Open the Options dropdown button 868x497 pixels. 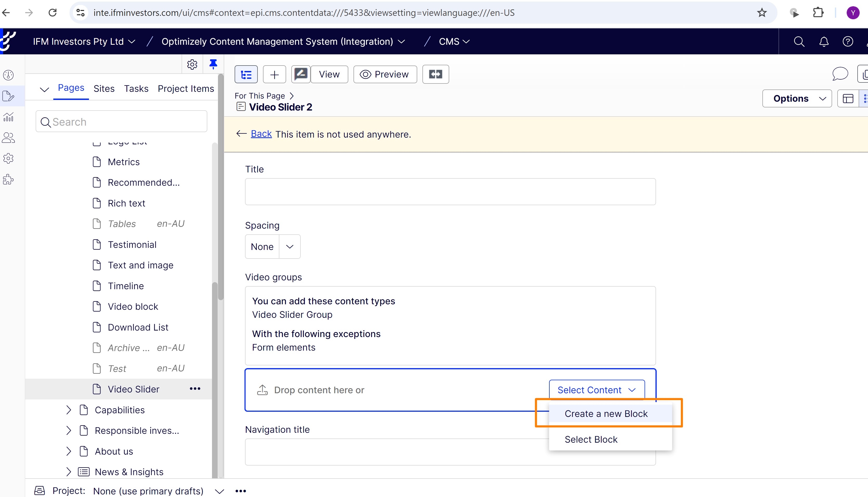(x=797, y=99)
